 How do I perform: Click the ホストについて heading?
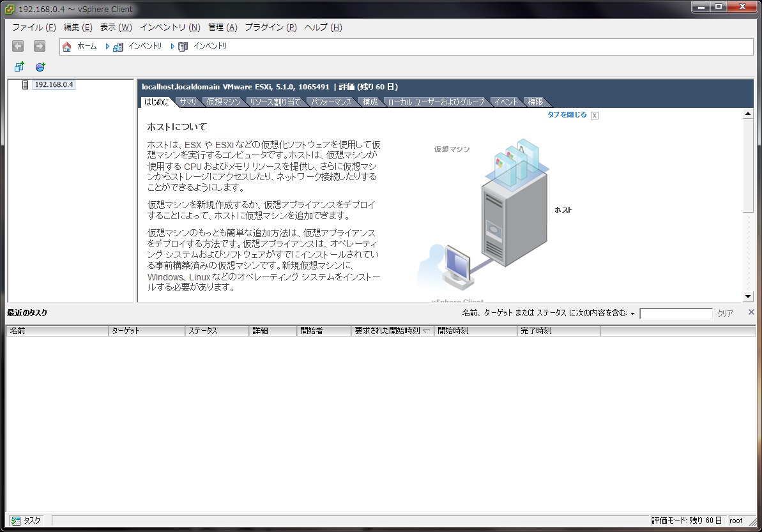177,127
